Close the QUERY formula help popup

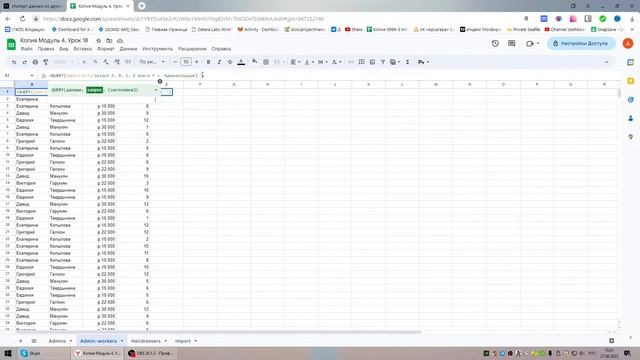(x=160, y=81)
